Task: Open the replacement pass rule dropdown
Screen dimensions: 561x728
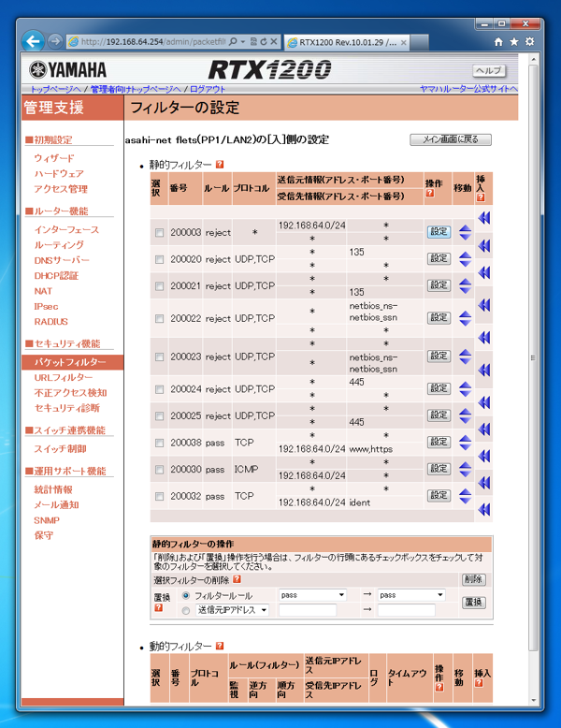Action: [x=411, y=595]
